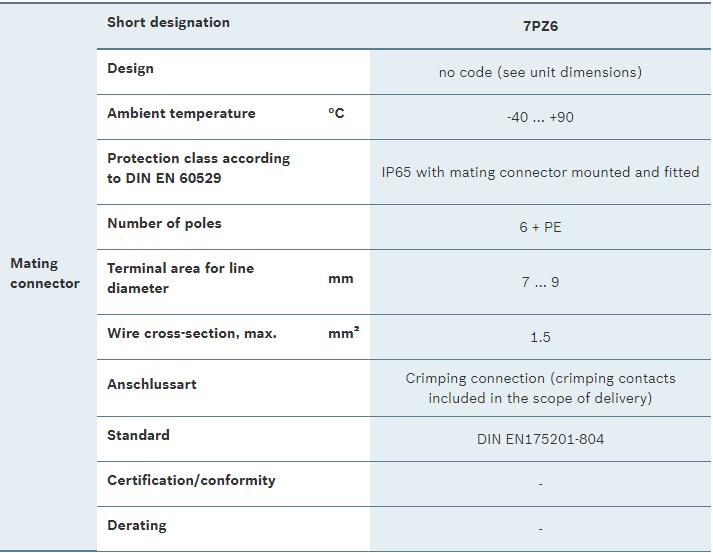The height and width of the screenshot is (553, 713).
Task: Select the IP65 protection class value
Action: click(x=540, y=172)
